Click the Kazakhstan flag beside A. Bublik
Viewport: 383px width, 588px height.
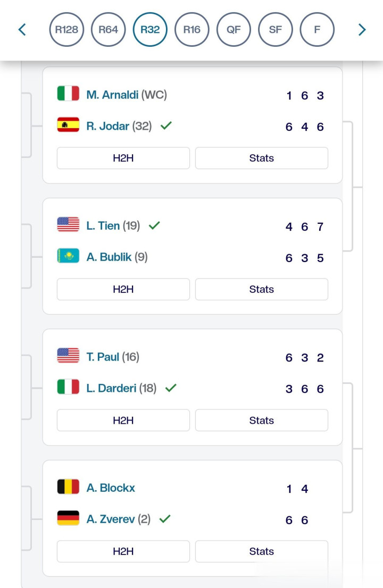click(68, 256)
